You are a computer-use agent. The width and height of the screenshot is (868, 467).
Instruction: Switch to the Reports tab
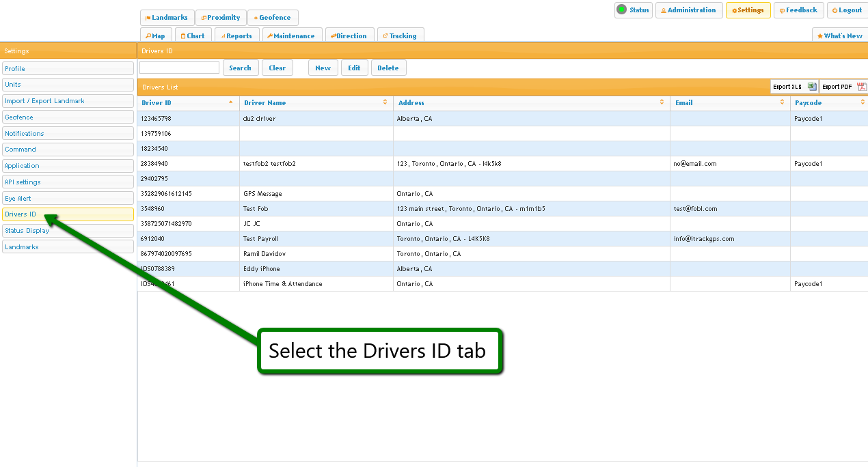pos(236,36)
